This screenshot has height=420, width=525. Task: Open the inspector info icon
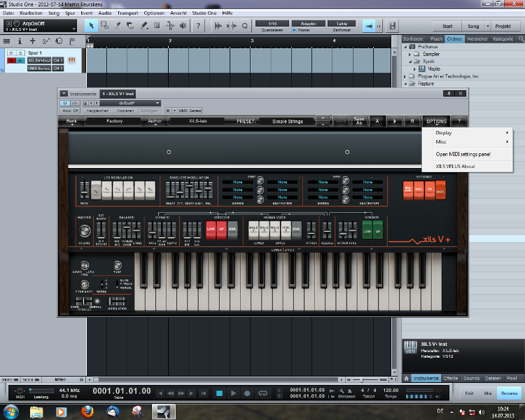point(20,41)
